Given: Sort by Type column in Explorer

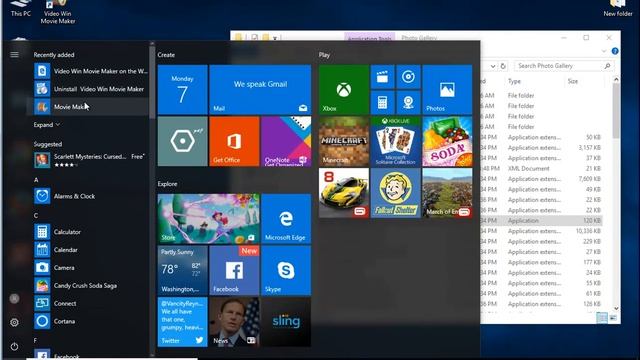Looking at the screenshot, I should tap(514, 81).
